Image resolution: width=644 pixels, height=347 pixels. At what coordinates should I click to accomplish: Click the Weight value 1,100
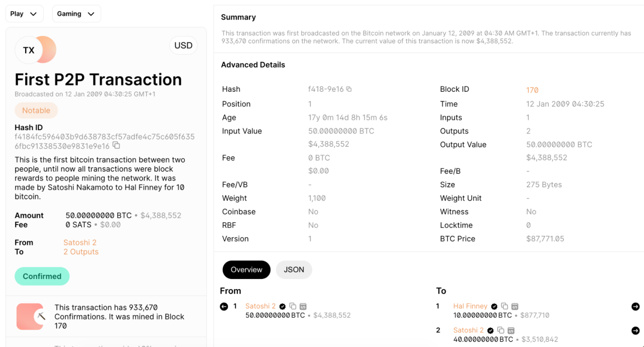pos(317,198)
